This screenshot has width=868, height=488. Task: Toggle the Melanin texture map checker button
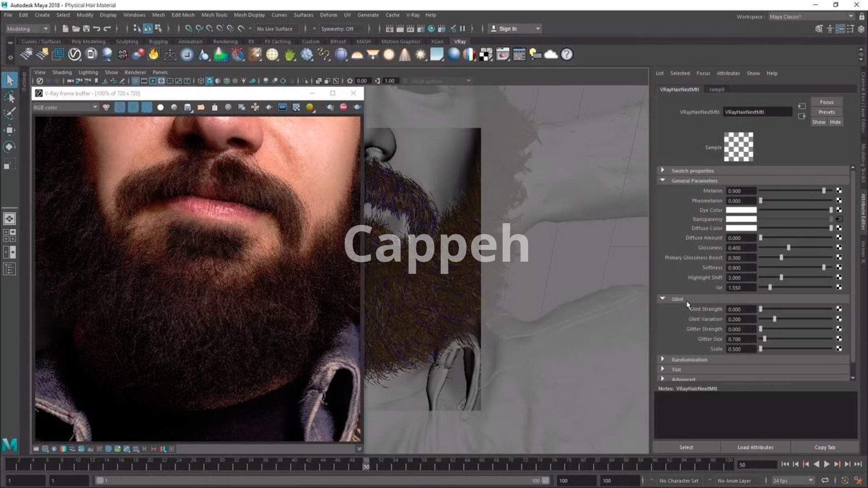839,191
